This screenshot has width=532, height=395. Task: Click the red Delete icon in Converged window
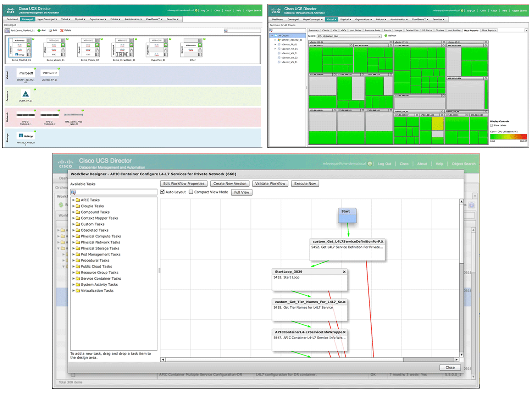pyautogui.click(x=62, y=31)
